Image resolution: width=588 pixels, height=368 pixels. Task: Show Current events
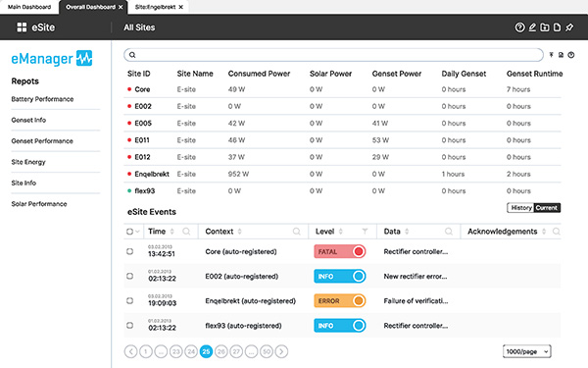pos(547,208)
